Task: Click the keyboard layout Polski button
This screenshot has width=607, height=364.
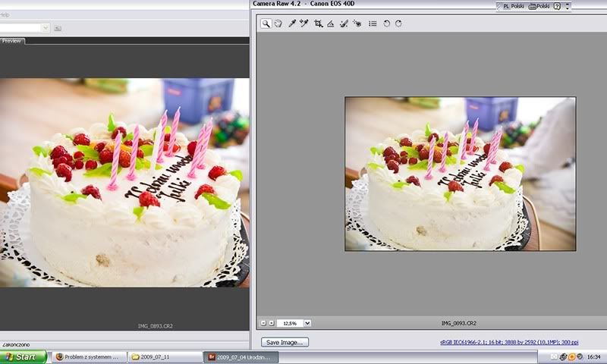Action: 539,6
